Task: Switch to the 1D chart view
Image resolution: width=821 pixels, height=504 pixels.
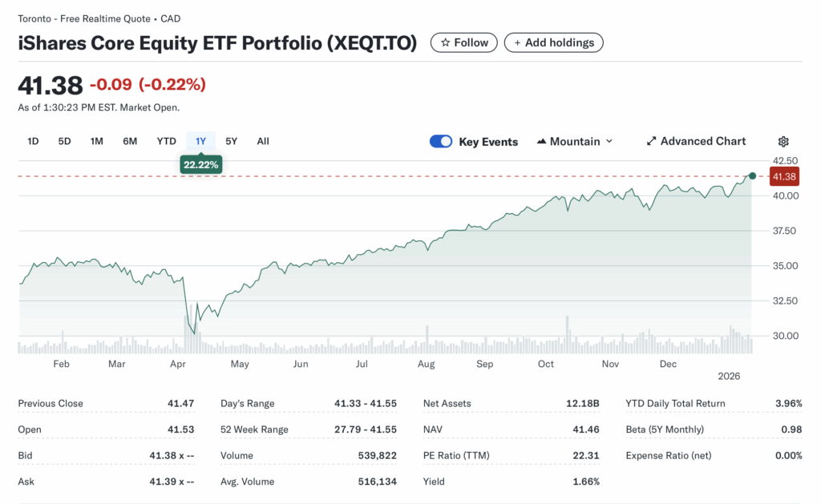Action: (33, 141)
